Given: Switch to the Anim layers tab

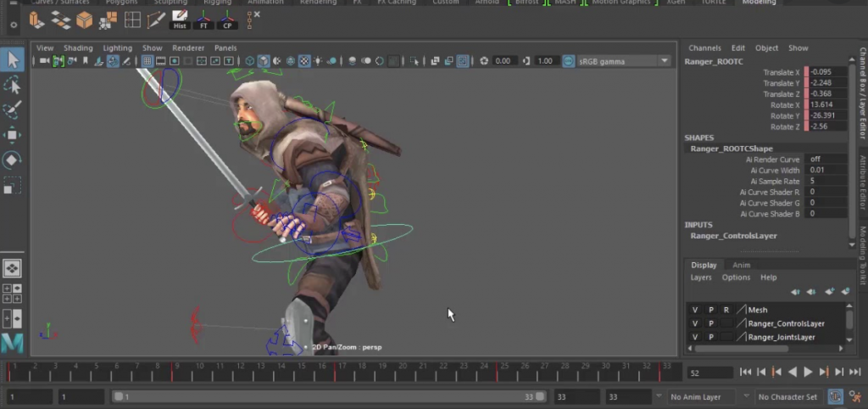Looking at the screenshot, I should pos(741,265).
